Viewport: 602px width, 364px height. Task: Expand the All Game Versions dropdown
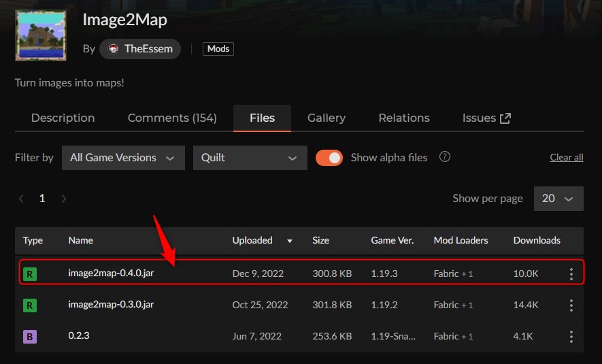point(123,158)
